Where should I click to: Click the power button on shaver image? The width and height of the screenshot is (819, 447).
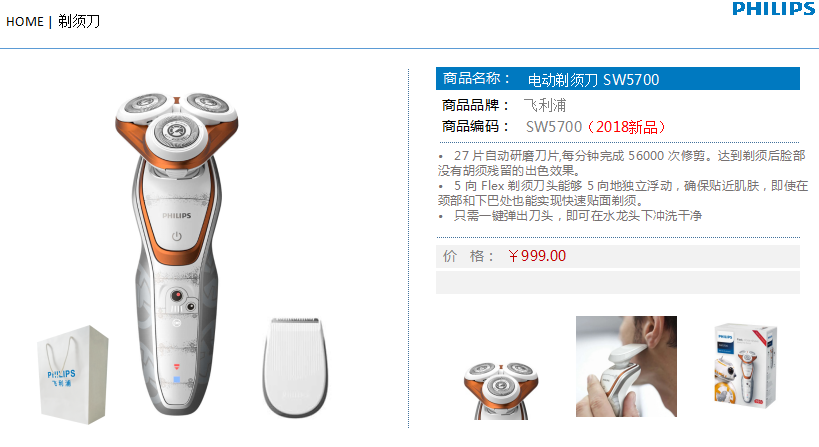click(x=177, y=237)
